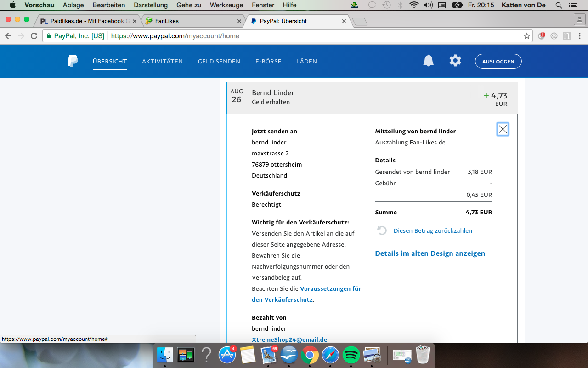This screenshot has width=588, height=368.
Task: Go to the Aktivitäten section
Action: point(162,61)
